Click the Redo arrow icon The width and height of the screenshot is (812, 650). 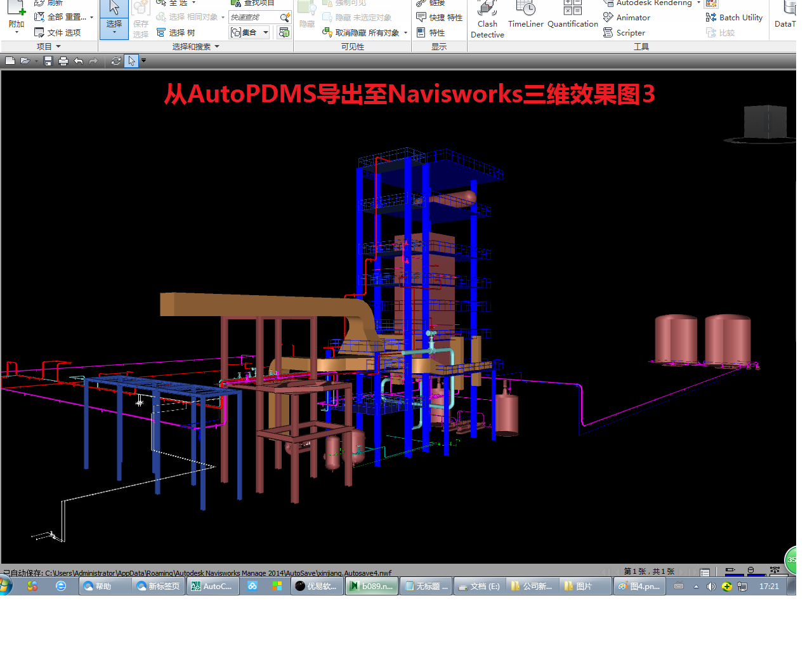[94, 61]
